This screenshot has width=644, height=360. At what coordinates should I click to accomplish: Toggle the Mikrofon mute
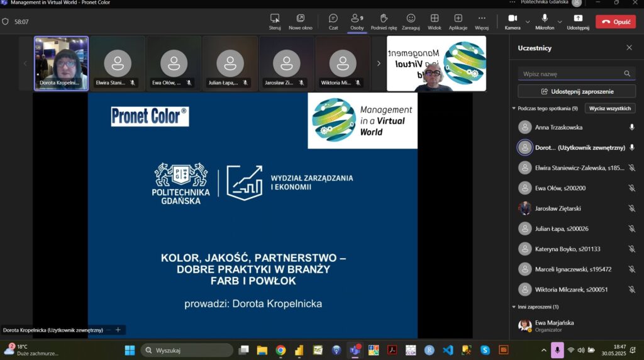pos(545,22)
